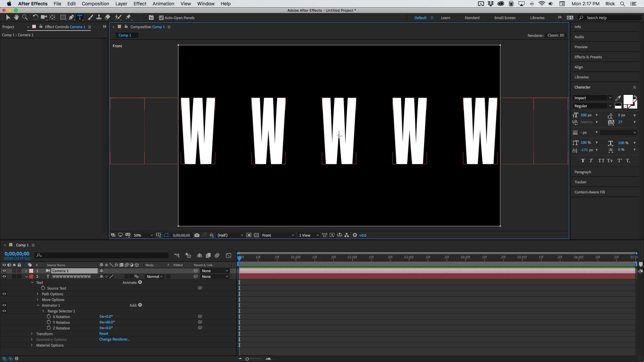This screenshot has height=362, width=644.
Task: Expand the Range Selector 1 property
Action: point(43,311)
